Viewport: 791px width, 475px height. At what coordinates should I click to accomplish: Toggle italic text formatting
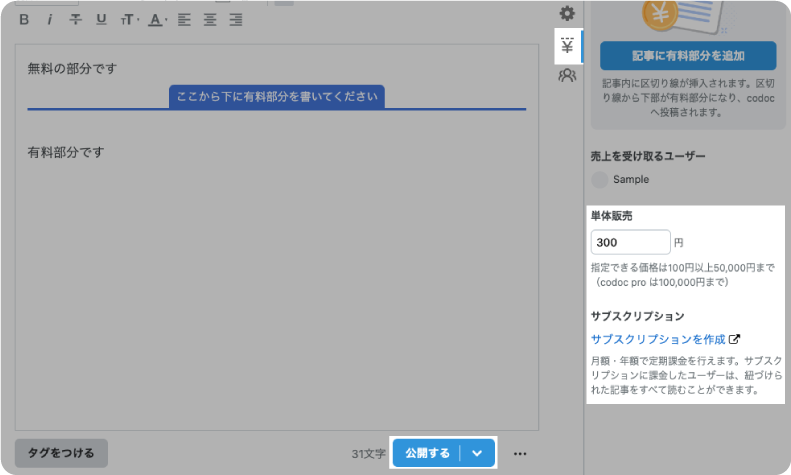pyautogui.click(x=49, y=19)
